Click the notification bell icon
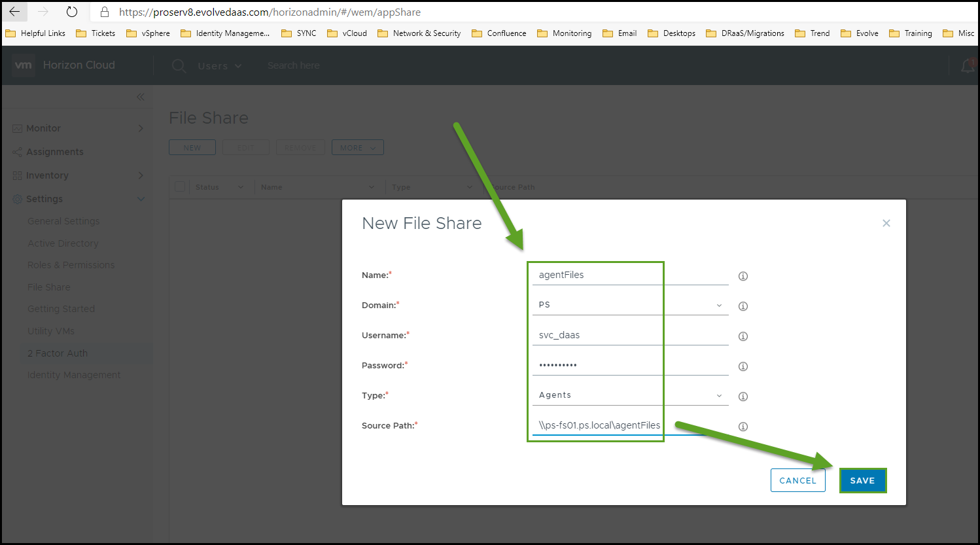The image size is (980, 545). coord(967,66)
